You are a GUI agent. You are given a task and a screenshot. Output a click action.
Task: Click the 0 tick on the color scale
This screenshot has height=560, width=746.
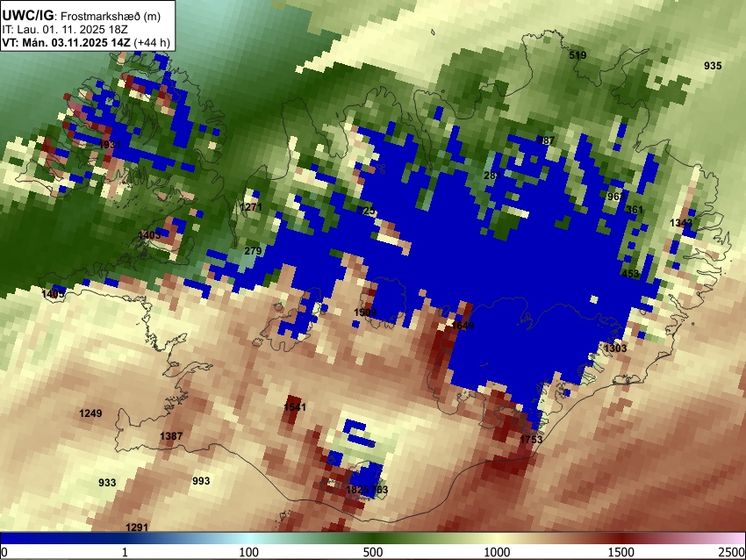(x=4, y=552)
